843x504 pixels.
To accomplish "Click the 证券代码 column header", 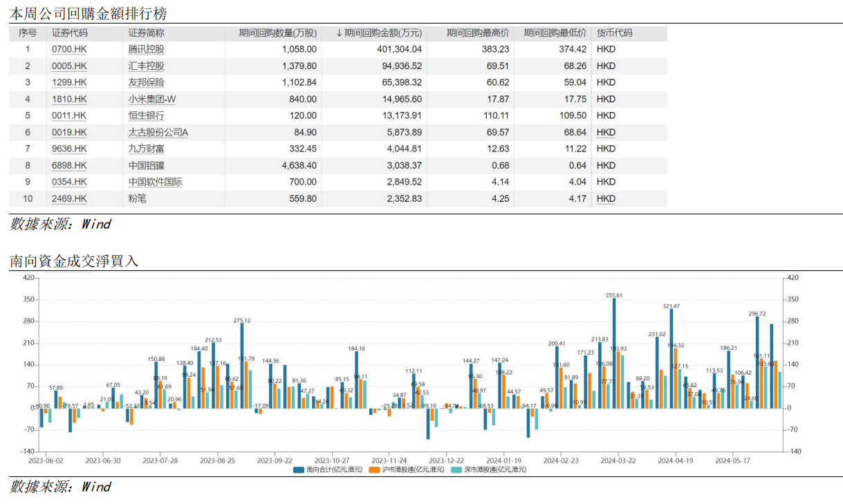I will tap(70, 32).
